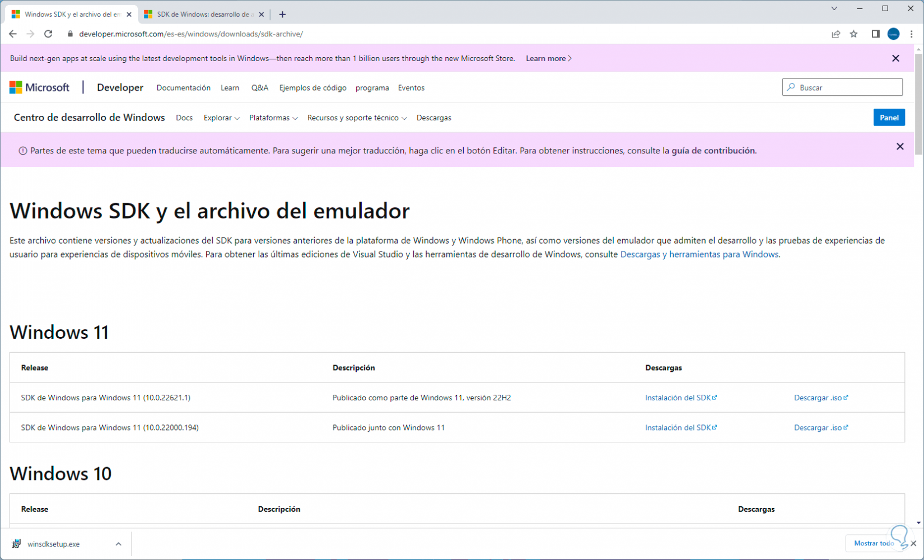Expand the Plataformas menu
Image resolution: width=924 pixels, height=560 pixels.
(x=273, y=118)
